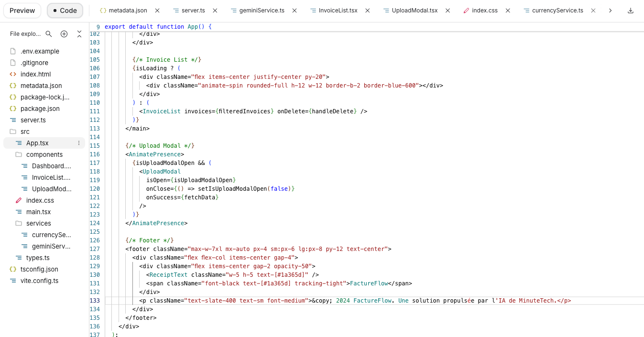
Task: Click the add new file plus icon
Action: (64, 34)
